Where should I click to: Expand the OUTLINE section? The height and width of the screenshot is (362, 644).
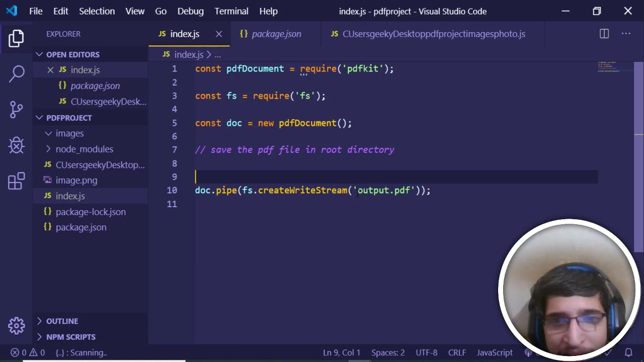pos(62,321)
